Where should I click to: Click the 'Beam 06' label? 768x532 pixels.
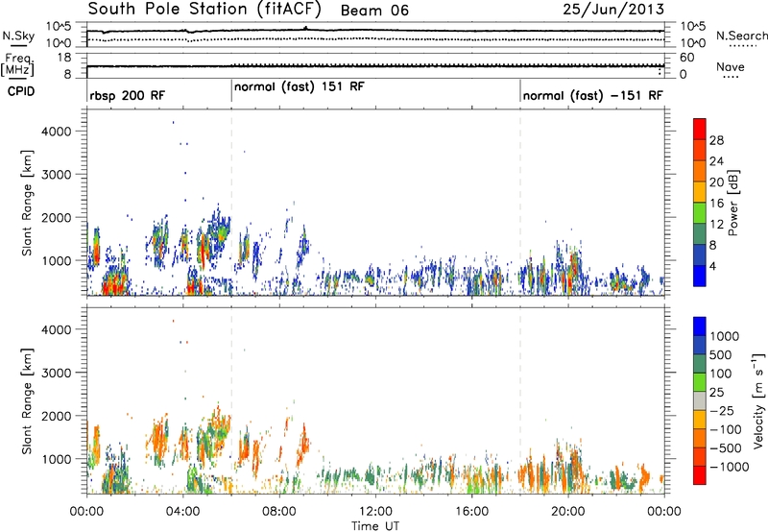[x=374, y=11]
